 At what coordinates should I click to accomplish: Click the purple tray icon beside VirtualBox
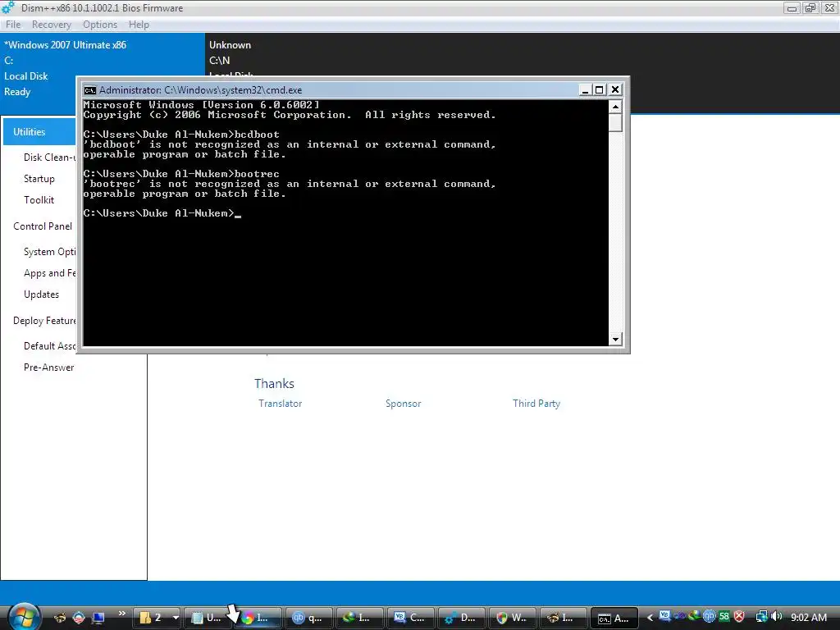(680, 616)
